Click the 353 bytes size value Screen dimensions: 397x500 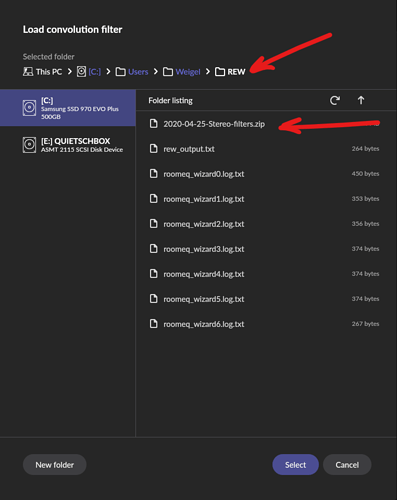[x=365, y=199]
